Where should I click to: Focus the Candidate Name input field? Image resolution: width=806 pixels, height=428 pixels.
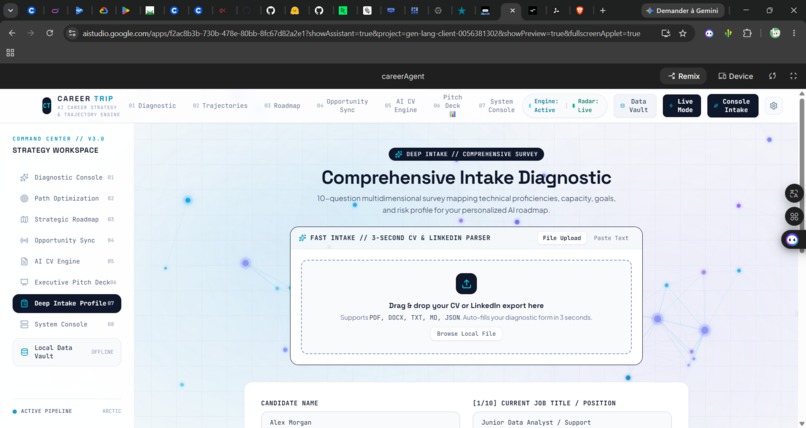pyautogui.click(x=360, y=420)
